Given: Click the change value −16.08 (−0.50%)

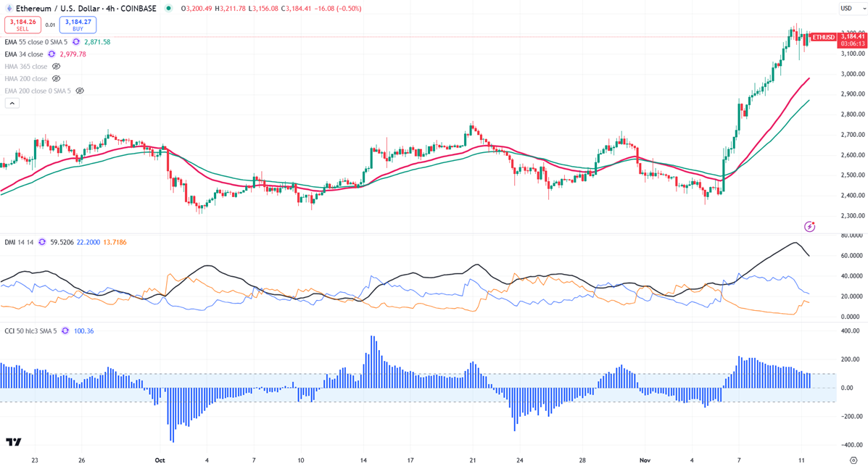Looking at the screenshot, I should click(x=338, y=8).
